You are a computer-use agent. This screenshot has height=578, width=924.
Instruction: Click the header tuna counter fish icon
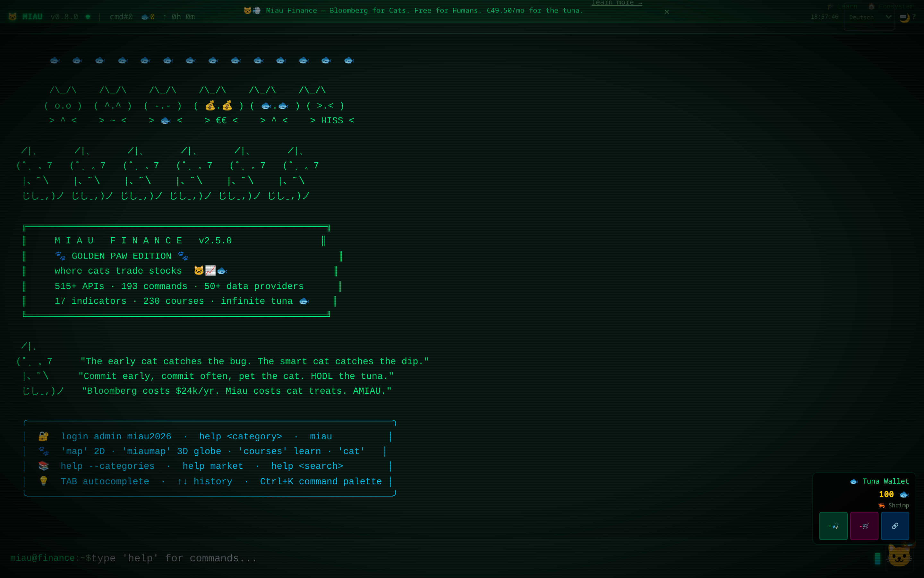[145, 17]
